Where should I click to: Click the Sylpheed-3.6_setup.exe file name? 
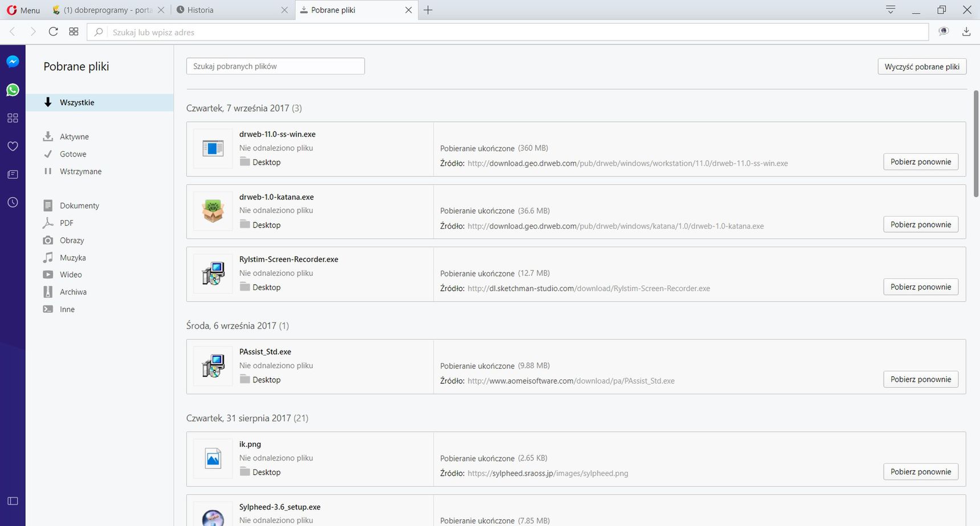280,507
